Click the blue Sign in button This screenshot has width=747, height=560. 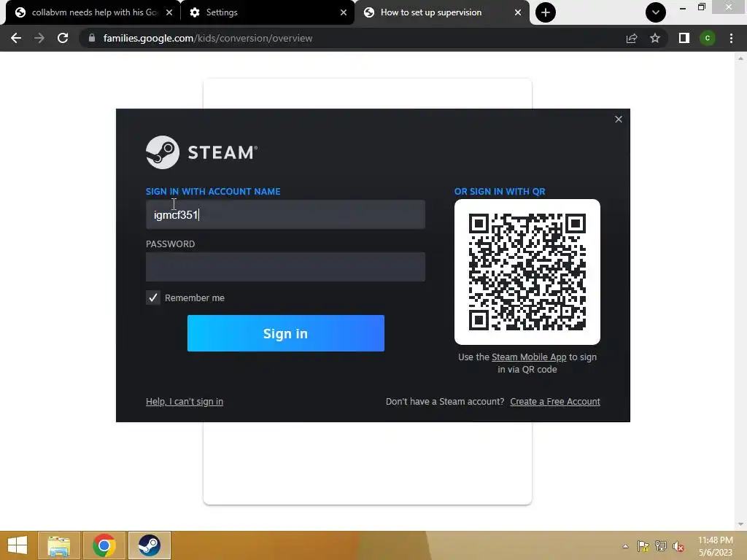pyautogui.click(x=286, y=333)
